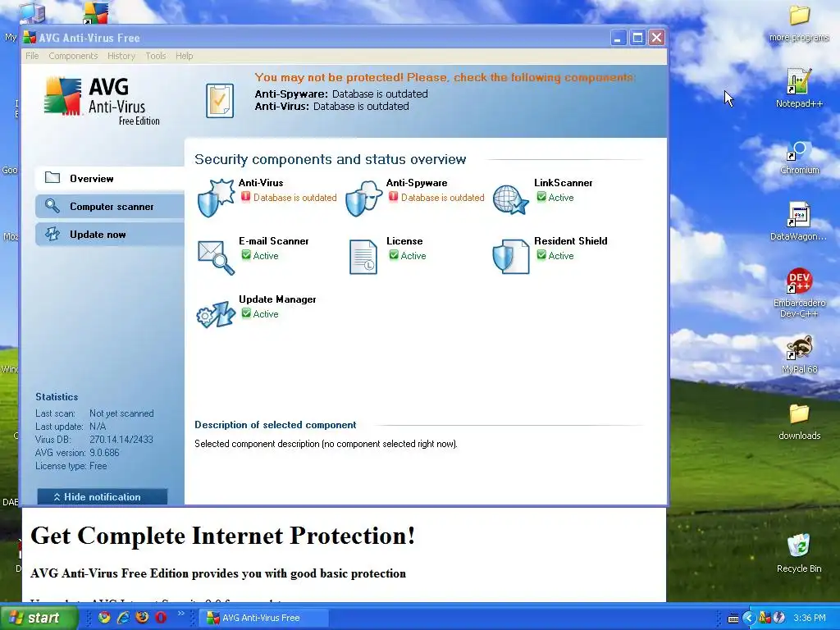This screenshot has width=840, height=630.
Task: Open Chromium desktop shortcut
Action: point(799,157)
